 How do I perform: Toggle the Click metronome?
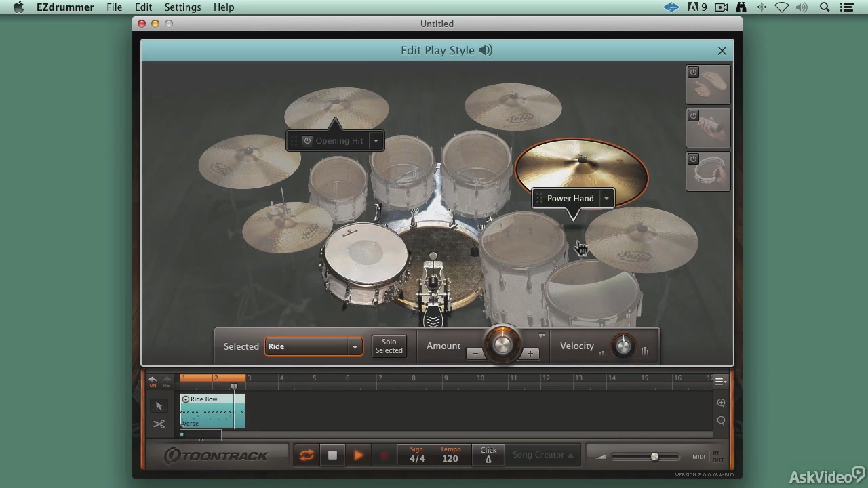tap(488, 455)
